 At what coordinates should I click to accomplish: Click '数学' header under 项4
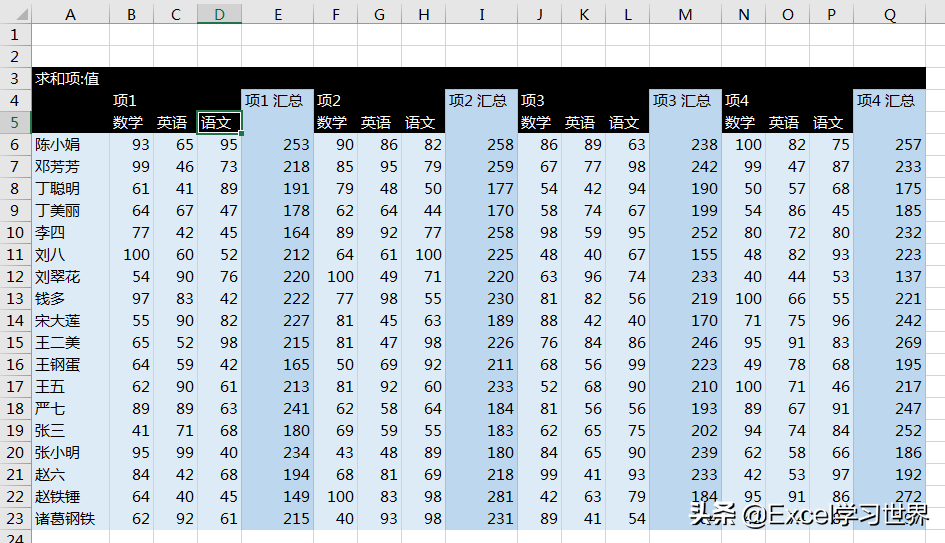tap(743, 122)
